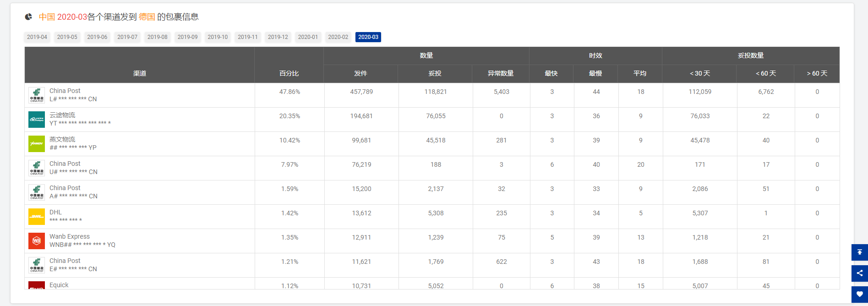Select the 2019-09 month tab
The image size is (868, 306).
click(x=187, y=37)
